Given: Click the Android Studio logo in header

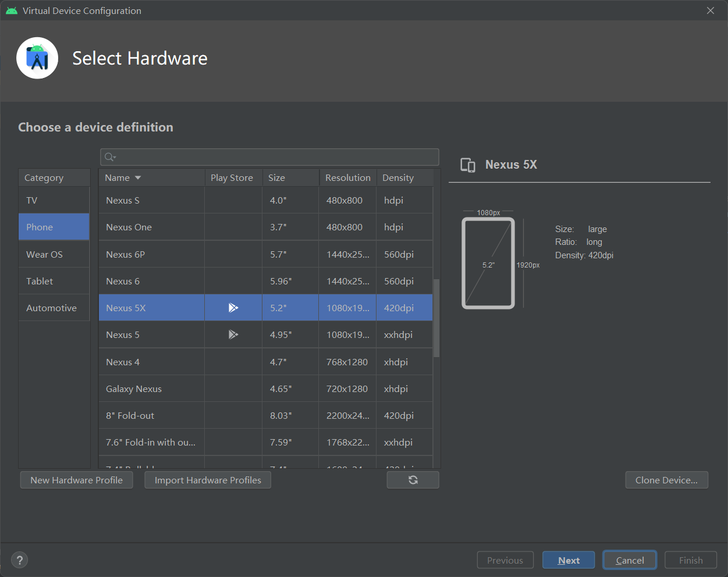Looking at the screenshot, I should pos(37,58).
